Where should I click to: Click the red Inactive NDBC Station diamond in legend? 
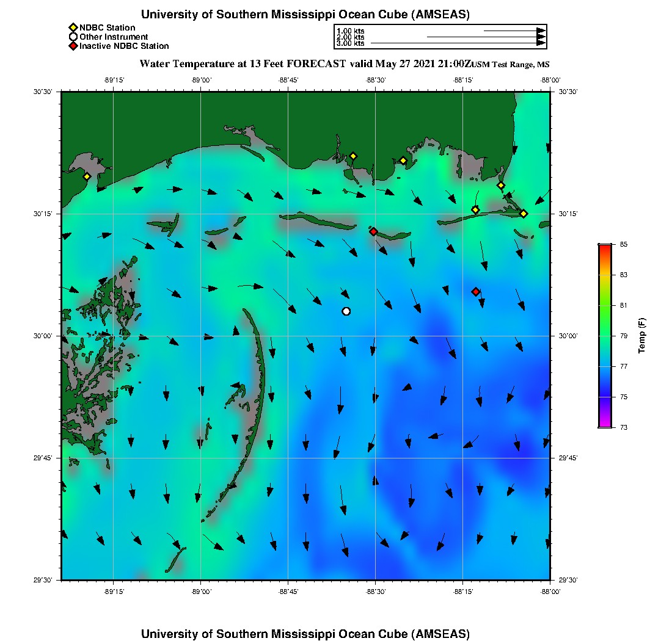pyautogui.click(x=73, y=46)
